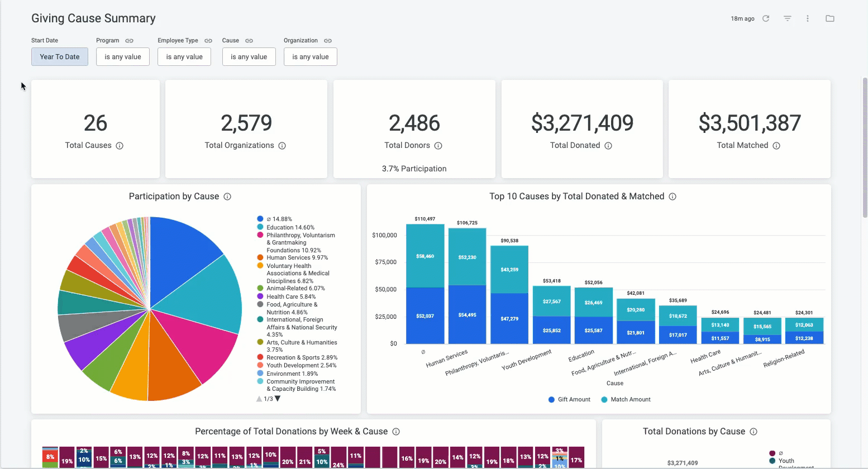The width and height of the screenshot is (868, 469).
Task: Click the 2,486 Total Donors value
Action: [414, 123]
